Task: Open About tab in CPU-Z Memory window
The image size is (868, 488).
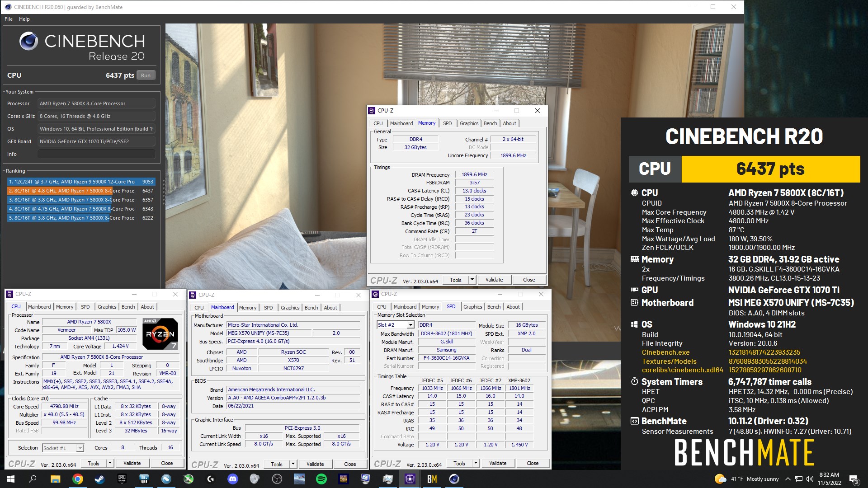Action: coord(509,123)
